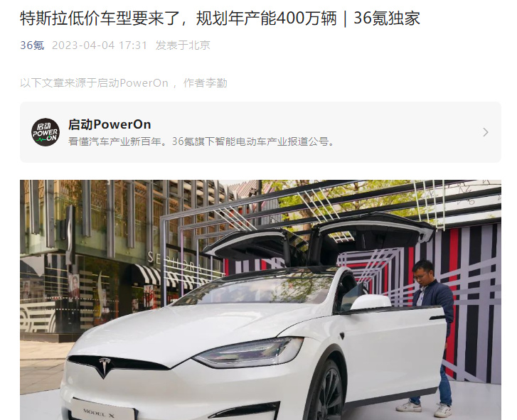The width and height of the screenshot is (517, 420).
Task: Click the 作者李勤 author credit
Action: [x=205, y=83]
